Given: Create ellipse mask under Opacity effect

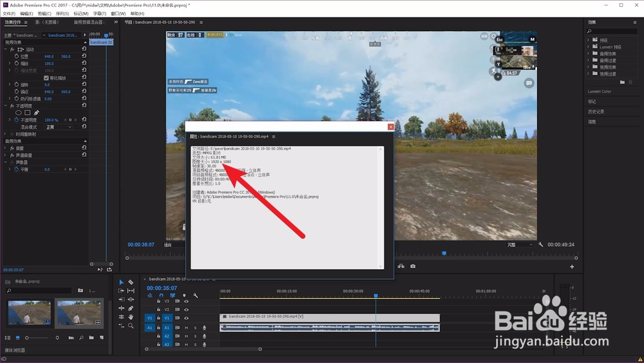Looking at the screenshot, I should coord(18,113).
